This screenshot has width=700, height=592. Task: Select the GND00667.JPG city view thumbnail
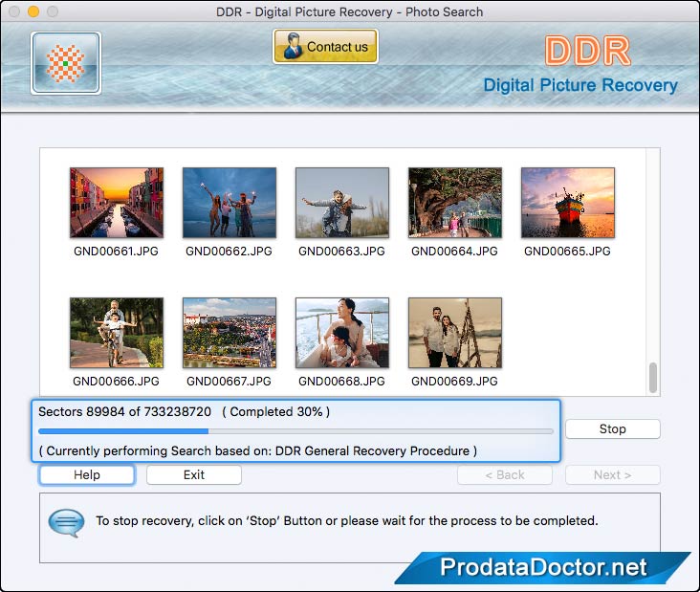point(230,333)
